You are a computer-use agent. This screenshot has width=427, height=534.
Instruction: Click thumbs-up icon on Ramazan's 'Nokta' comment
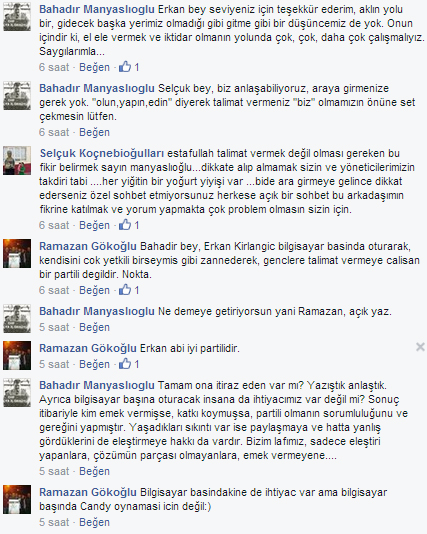click(x=125, y=290)
